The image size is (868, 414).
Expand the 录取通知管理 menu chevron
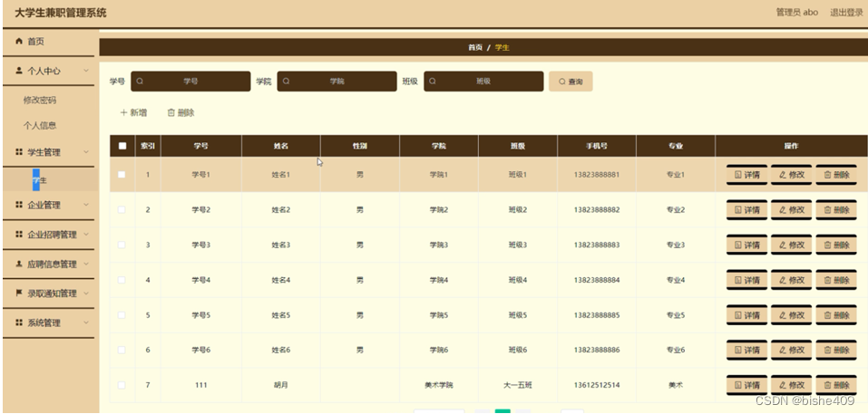tap(86, 294)
